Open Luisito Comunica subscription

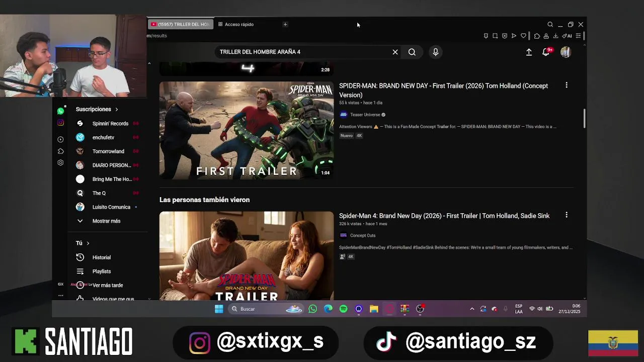click(x=108, y=207)
